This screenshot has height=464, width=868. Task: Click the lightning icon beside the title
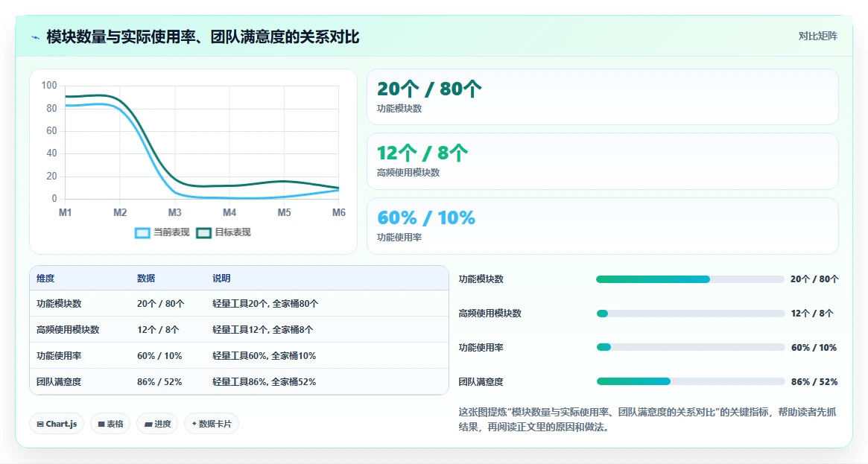(36, 37)
